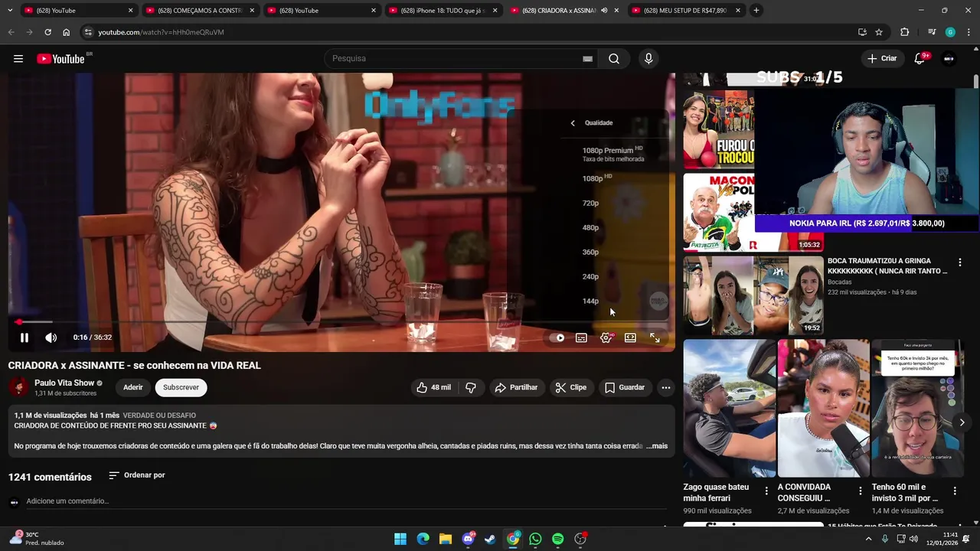Open Chrome tab search dropdown
This screenshot has height=551, width=980.
click(x=10, y=11)
